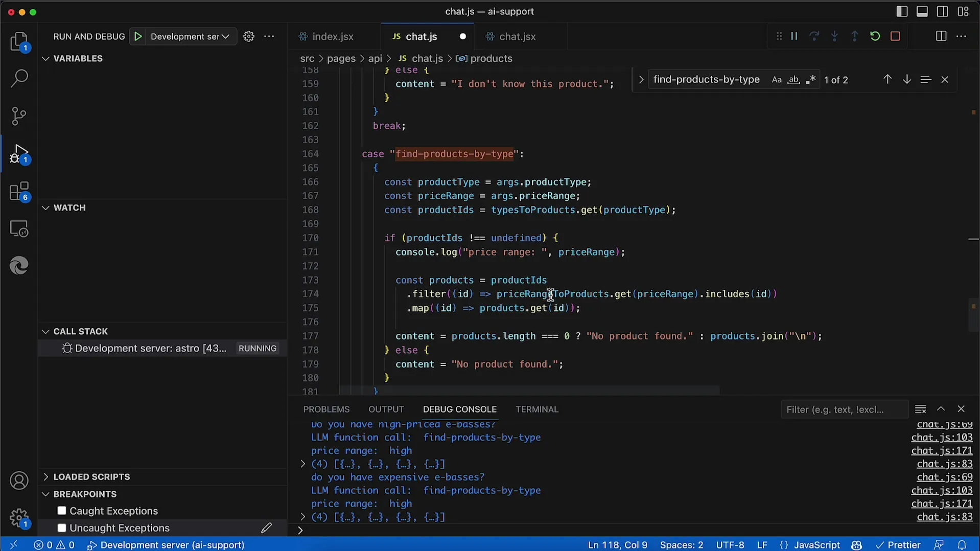Expand the replace field in find widget
Screen dimensions: 980x551
[x=641, y=80]
